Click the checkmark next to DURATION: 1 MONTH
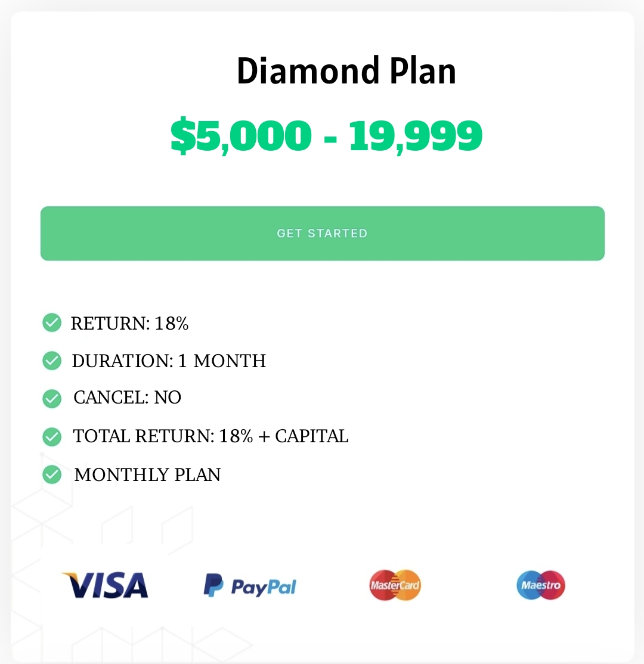The width and height of the screenshot is (644, 664). (52, 361)
